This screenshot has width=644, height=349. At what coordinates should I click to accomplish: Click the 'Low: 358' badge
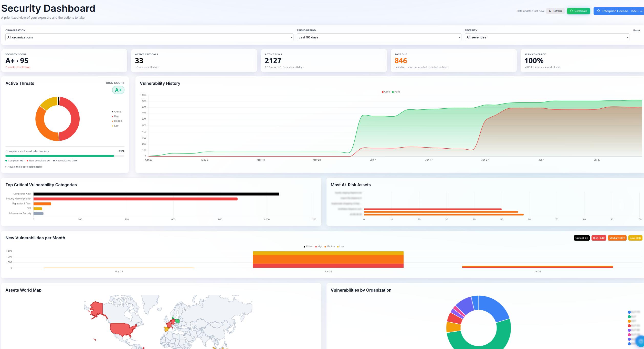[x=635, y=238]
